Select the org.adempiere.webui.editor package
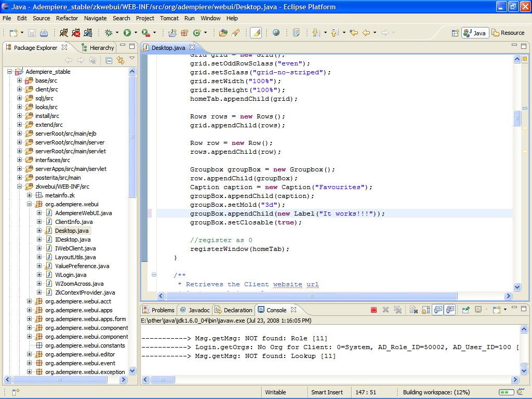This screenshot has width=532, height=399. [79, 354]
